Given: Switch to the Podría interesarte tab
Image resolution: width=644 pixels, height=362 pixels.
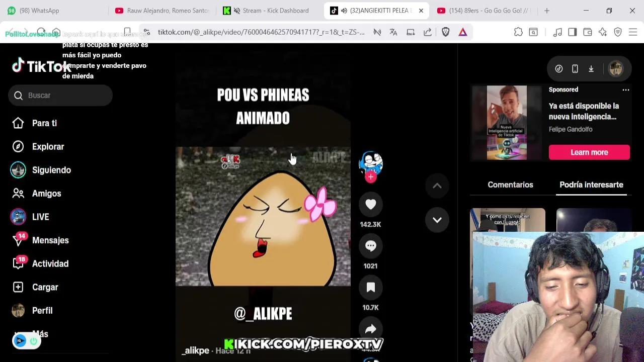Looking at the screenshot, I should 591,185.
